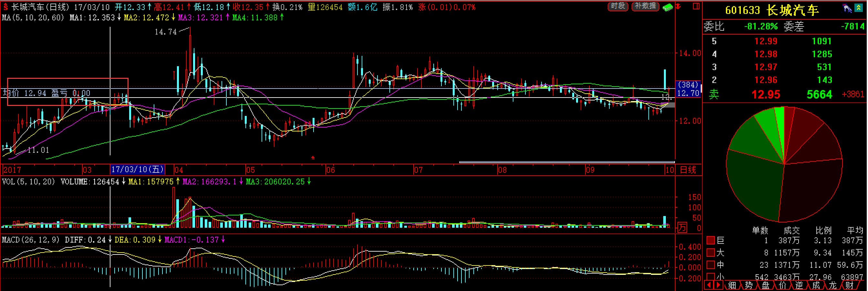The height and width of the screenshot is (291, 868).
Task: Click the red anchor icon
Action: point(678,6)
